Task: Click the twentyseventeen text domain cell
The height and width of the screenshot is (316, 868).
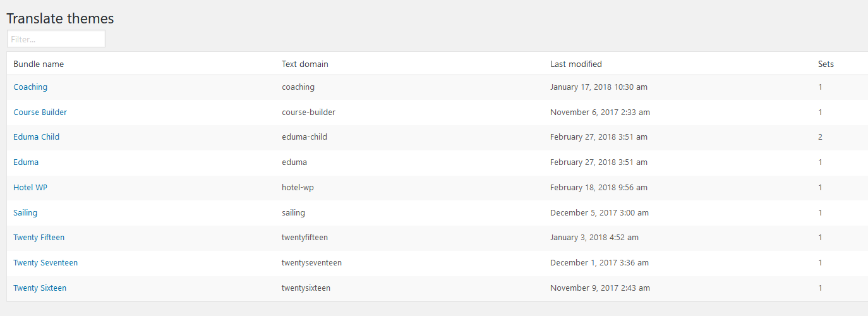Action: pos(311,263)
